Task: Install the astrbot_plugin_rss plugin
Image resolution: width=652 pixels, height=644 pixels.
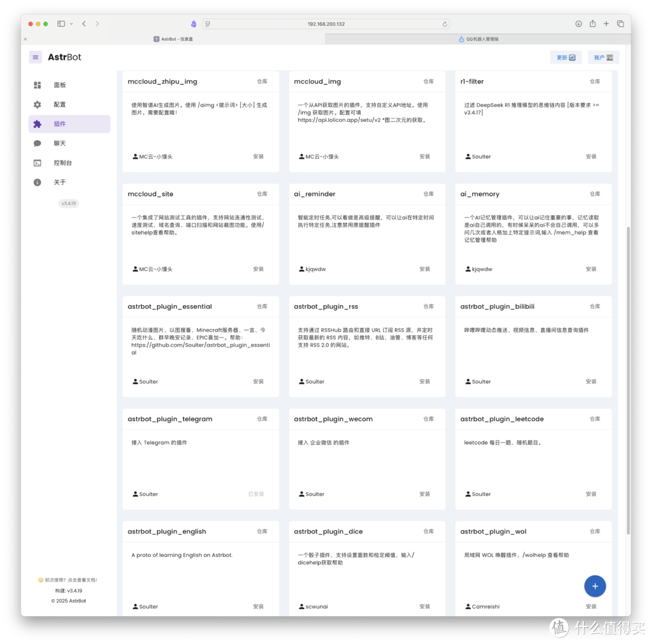Action: [424, 381]
